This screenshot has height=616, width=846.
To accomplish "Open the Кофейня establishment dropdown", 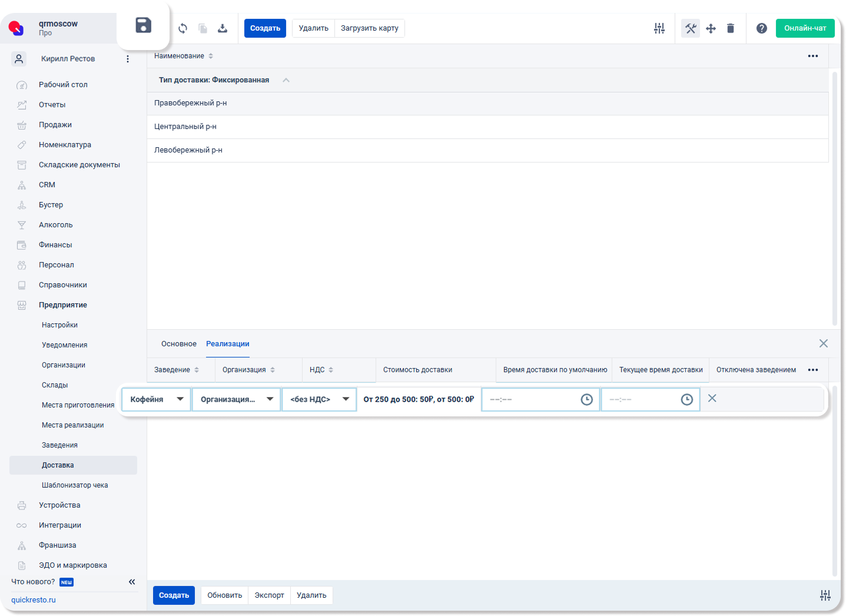I will click(156, 399).
